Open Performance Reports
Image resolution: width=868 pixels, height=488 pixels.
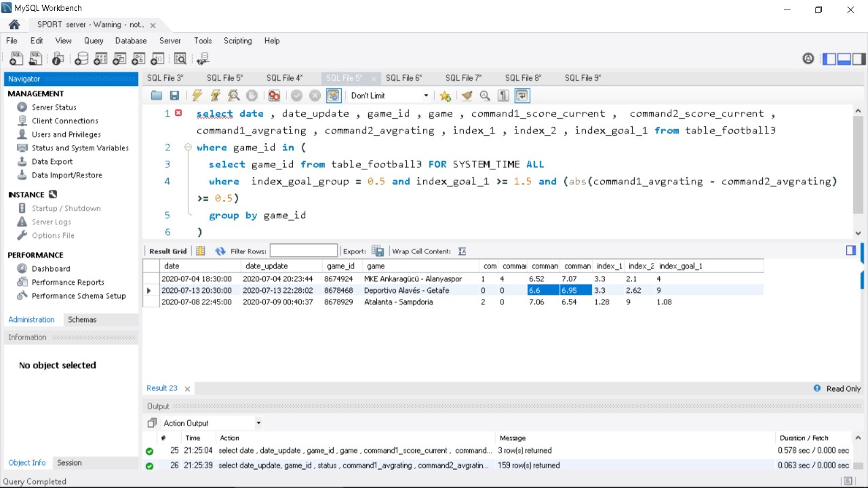(68, 282)
